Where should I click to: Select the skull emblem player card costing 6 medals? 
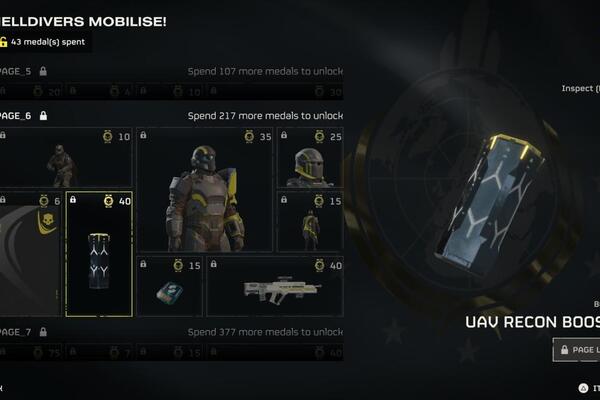point(31,254)
